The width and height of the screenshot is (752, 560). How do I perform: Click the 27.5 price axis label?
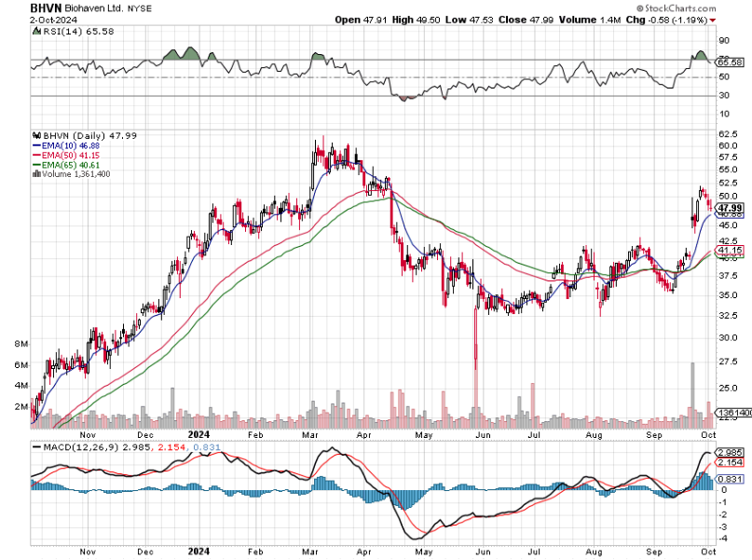tap(728, 362)
